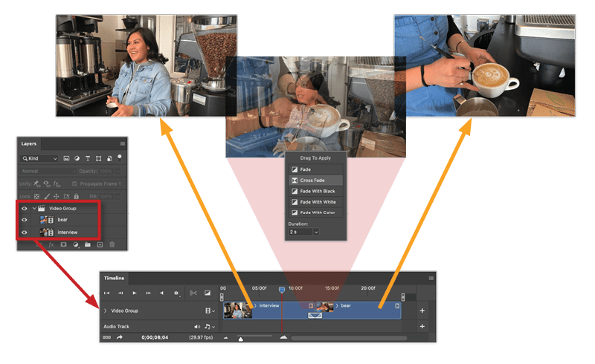
Task: Choose the Fade With Black transition
Action: [315, 191]
